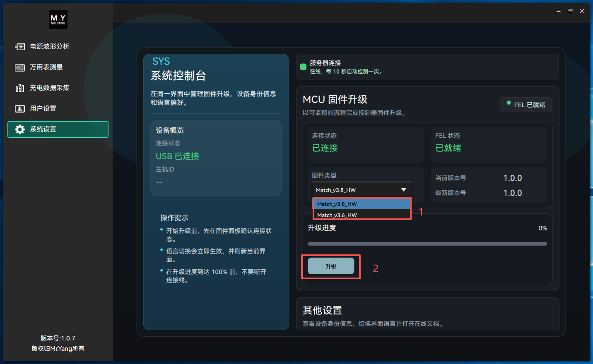Click the 服务器连接 title
The image size is (593, 364).
click(x=325, y=63)
